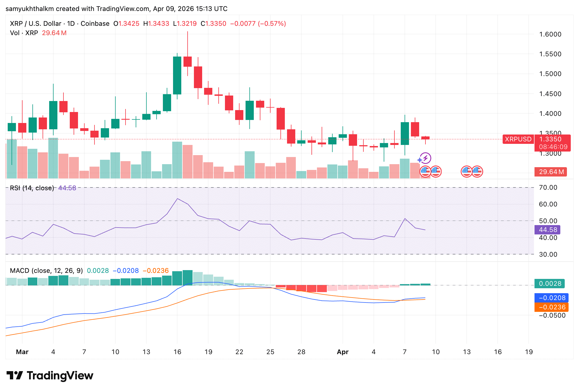This screenshot has height=392, width=579.
Task: Select the red XRPUSD price tag on right scale
Action: (517, 139)
